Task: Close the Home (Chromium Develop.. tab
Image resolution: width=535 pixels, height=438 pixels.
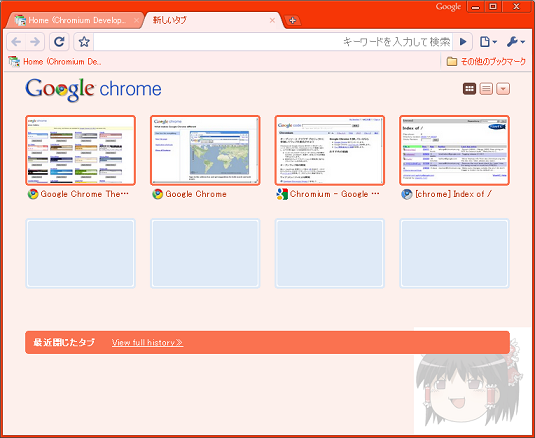Action: 136,20
